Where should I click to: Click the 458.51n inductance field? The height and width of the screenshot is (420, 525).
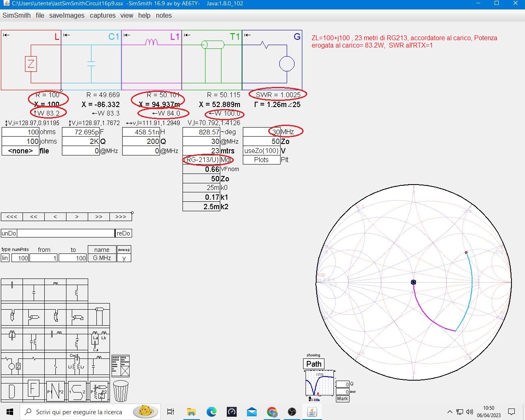pos(141,132)
